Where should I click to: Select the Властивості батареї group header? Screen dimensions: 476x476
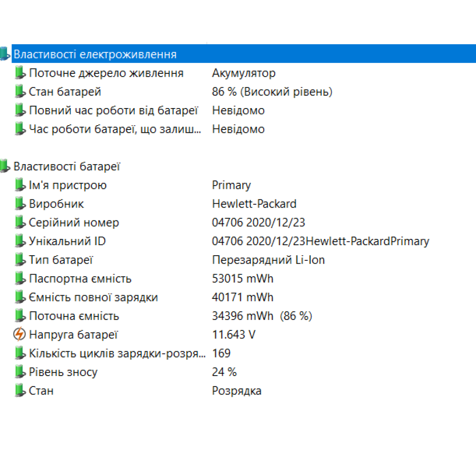(67, 167)
